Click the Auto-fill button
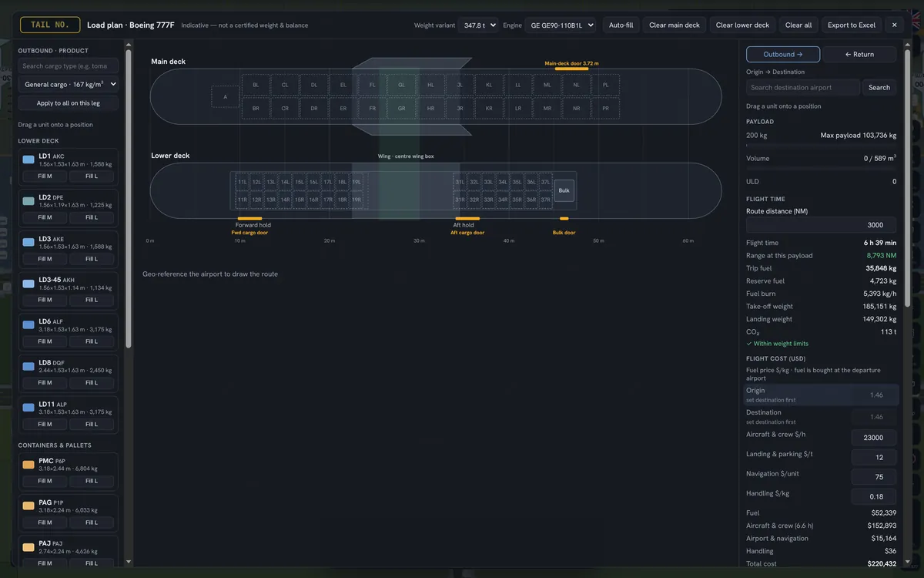The image size is (924, 578). click(621, 25)
